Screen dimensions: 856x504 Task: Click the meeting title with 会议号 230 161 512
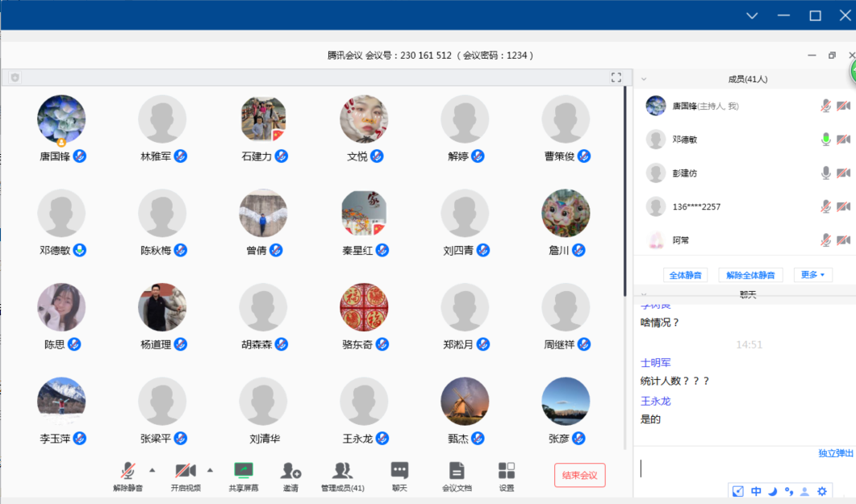point(430,55)
